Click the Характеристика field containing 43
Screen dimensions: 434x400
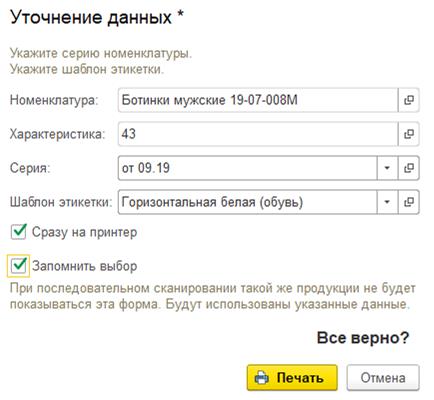[x=258, y=134]
